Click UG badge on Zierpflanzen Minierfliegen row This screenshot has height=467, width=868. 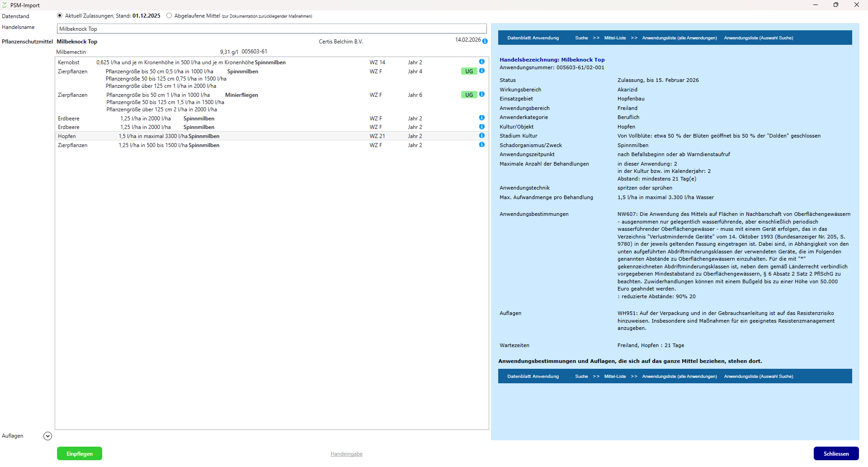(x=469, y=95)
